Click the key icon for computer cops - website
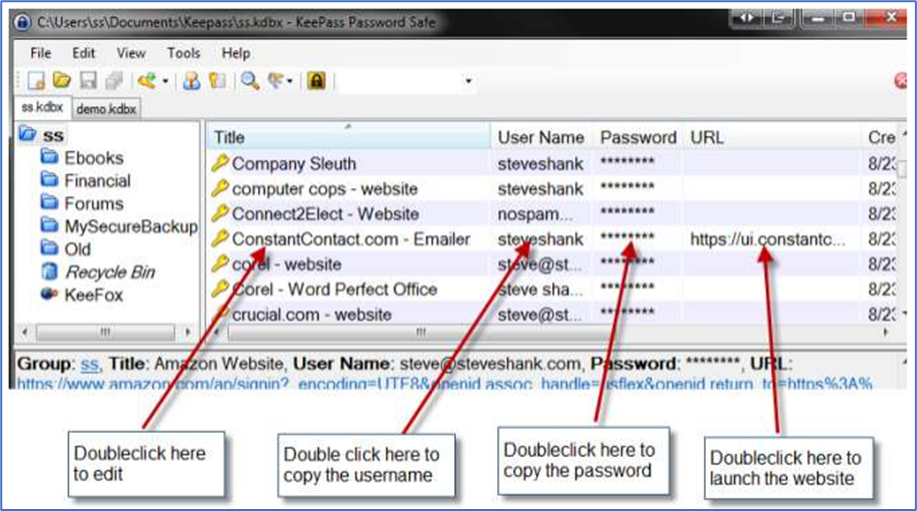917x511 pixels. click(x=220, y=188)
